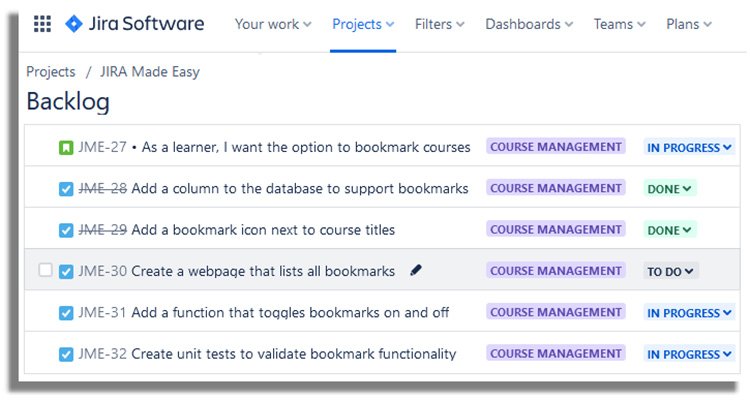The width and height of the screenshot is (750, 400).
Task: Open the Projects menu in the top bar
Action: tap(363, 24)
